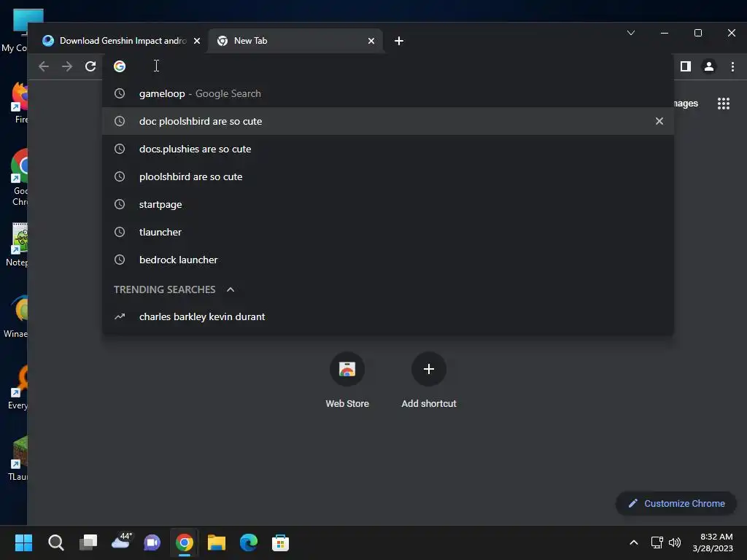Click the Add shortcut button
747x560 pixels.
pos(429,380)
